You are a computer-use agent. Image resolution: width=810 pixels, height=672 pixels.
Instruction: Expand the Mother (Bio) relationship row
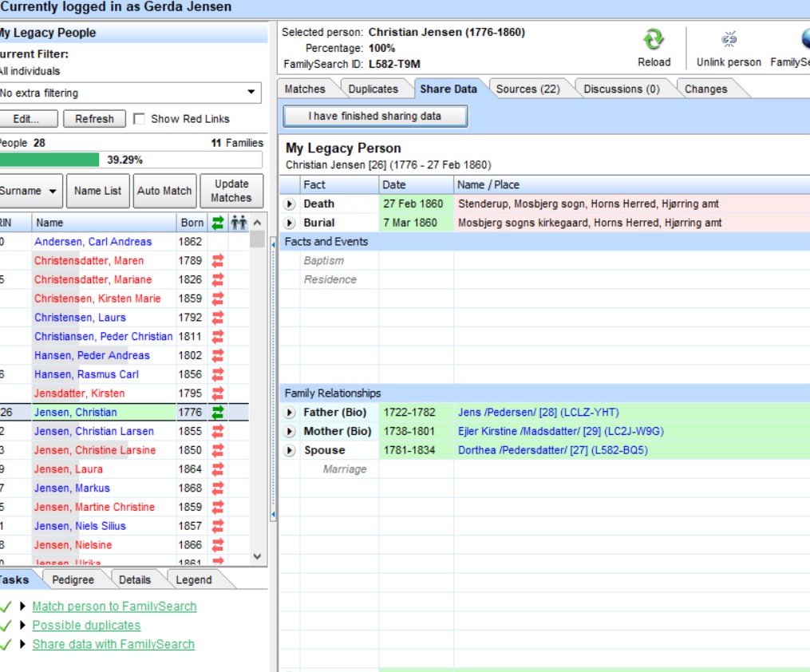point(290,431)
